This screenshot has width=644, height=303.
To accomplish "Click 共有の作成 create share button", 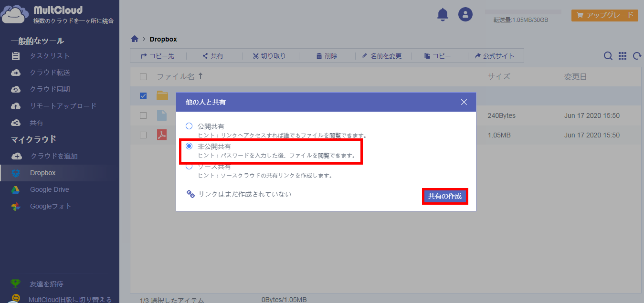I will (x=445, y=196).
